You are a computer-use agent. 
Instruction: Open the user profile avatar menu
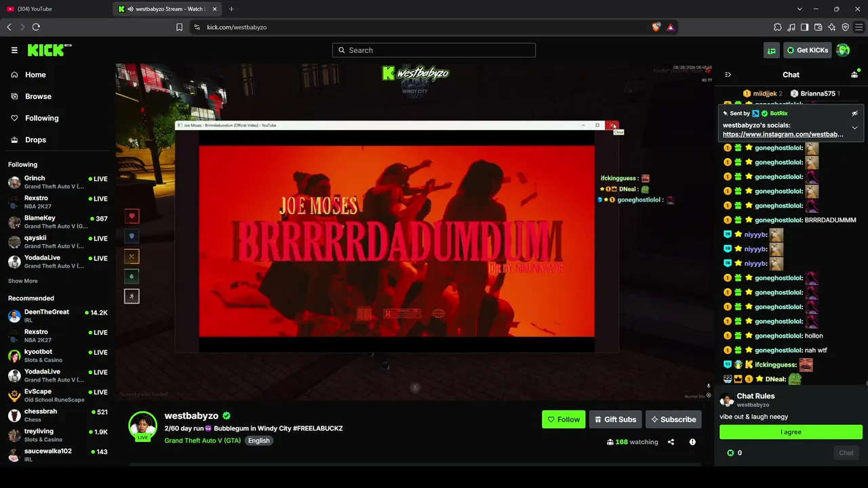(843, 50)
